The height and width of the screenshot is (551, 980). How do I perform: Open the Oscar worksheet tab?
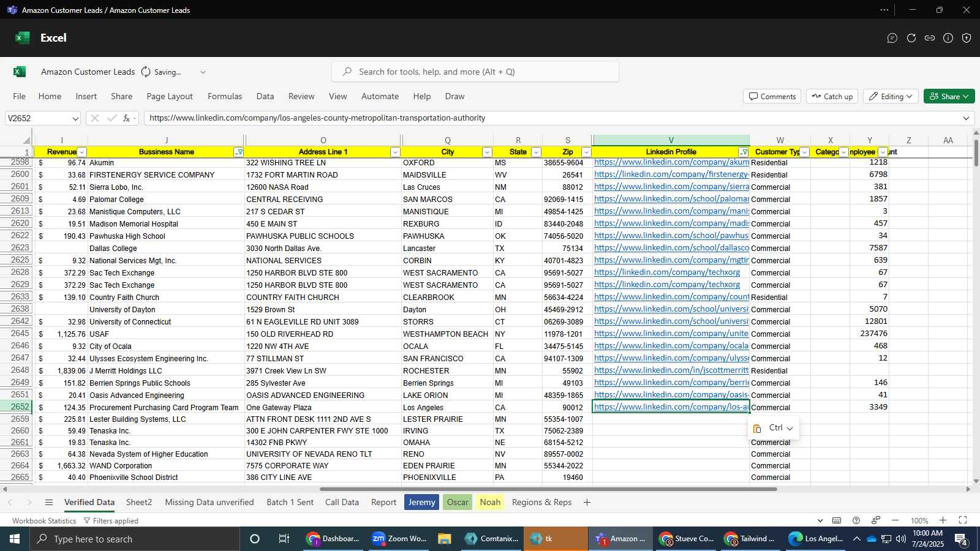pos(458,503)
